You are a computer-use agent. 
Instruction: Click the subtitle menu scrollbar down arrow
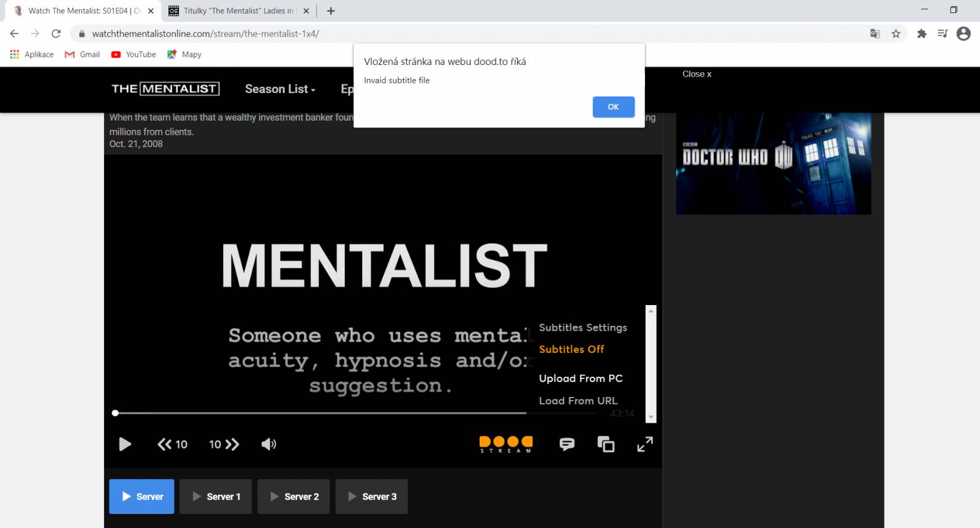click(x=651, y=417)
